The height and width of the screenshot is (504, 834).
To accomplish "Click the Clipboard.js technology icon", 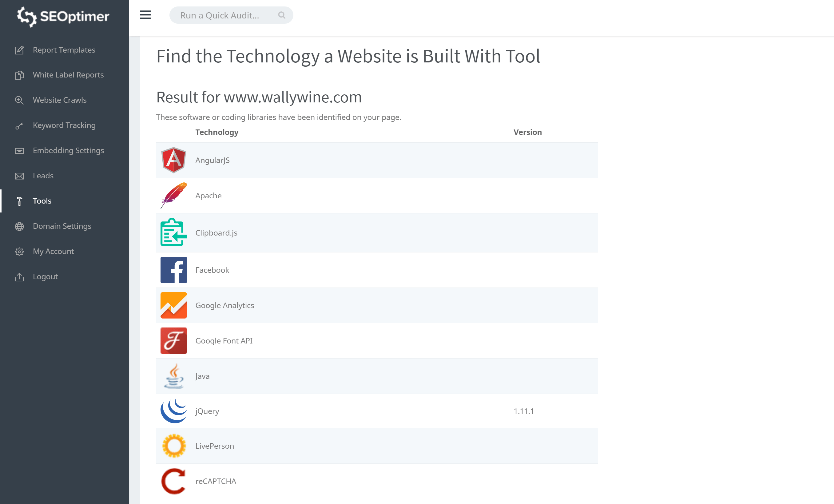I will (173, 232).
